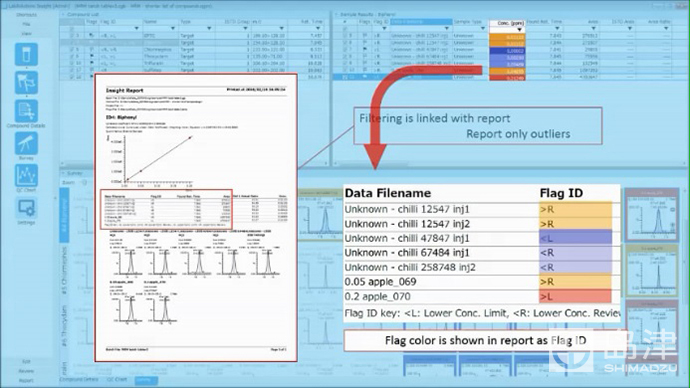Toggle checkbox for Chlormephos compound row

click(72, 50)
